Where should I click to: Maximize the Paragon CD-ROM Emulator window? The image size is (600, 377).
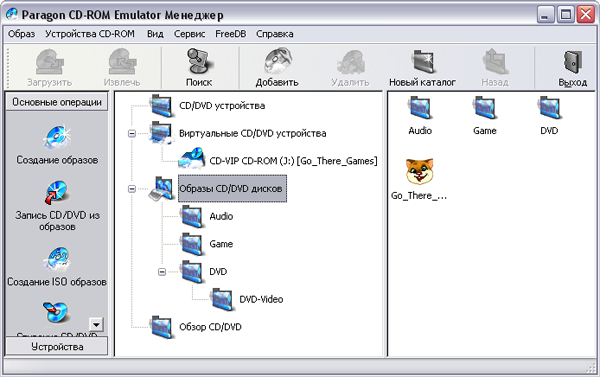[x=566, y=15]
